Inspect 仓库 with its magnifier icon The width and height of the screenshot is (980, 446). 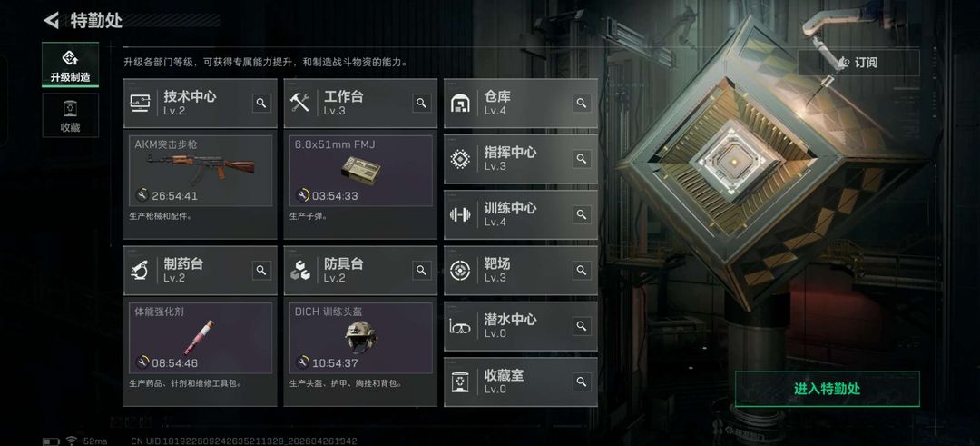coord(582,104)
